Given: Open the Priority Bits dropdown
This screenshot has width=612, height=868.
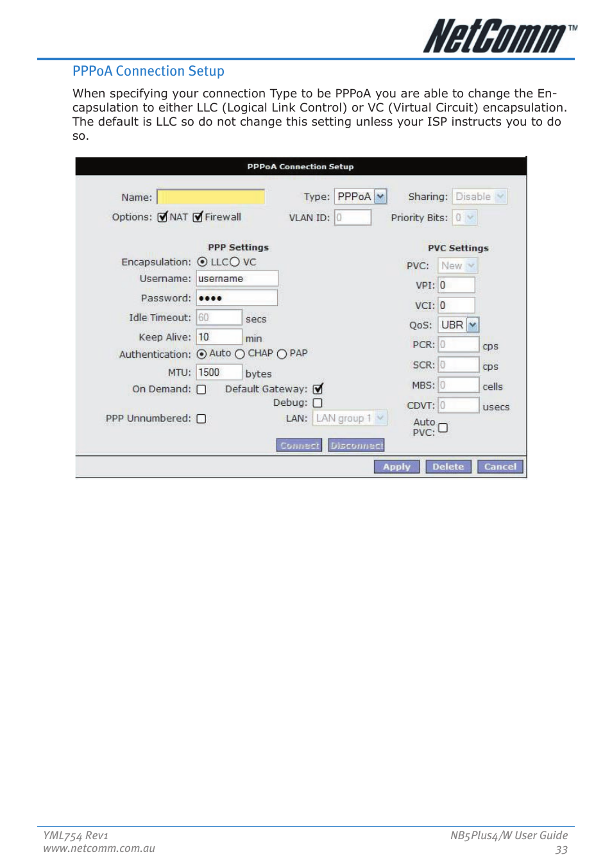Looking at the screenshot, I should coord(464,217).
